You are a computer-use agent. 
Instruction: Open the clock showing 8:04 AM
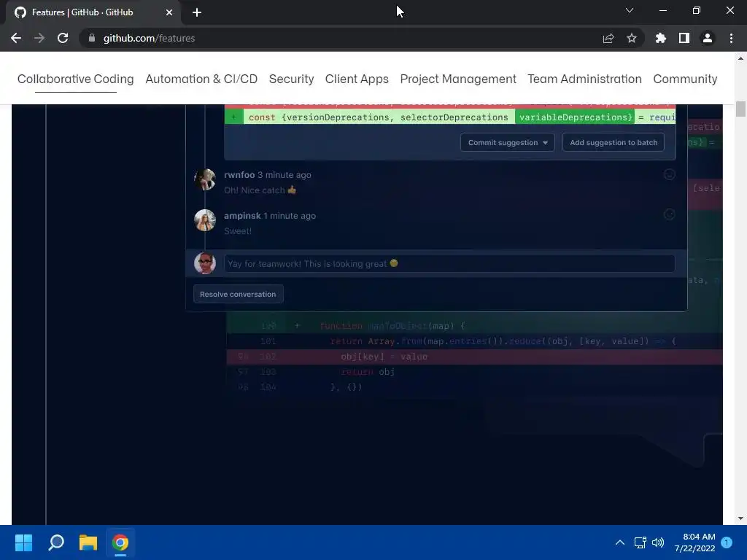coord(694,542)
